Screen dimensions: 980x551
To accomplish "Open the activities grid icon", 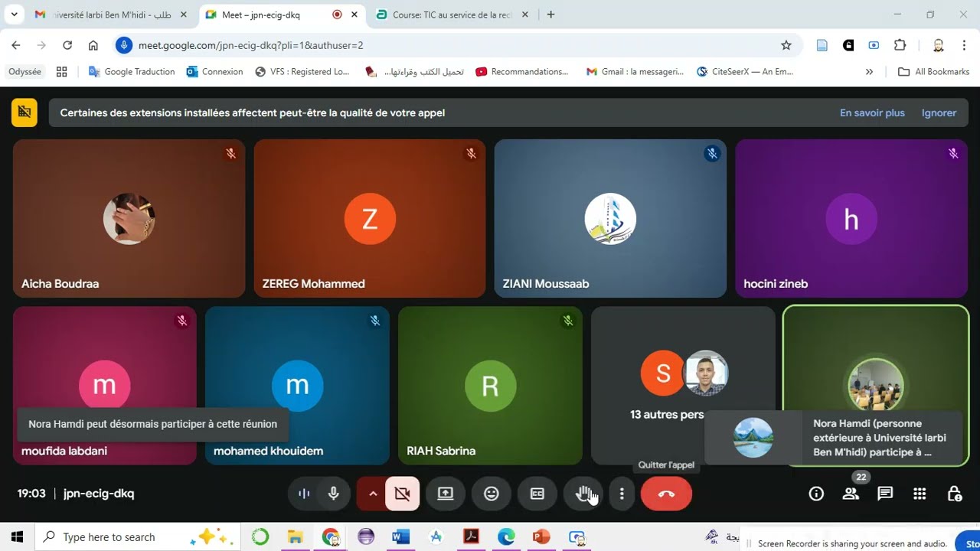I will (920, 494).
